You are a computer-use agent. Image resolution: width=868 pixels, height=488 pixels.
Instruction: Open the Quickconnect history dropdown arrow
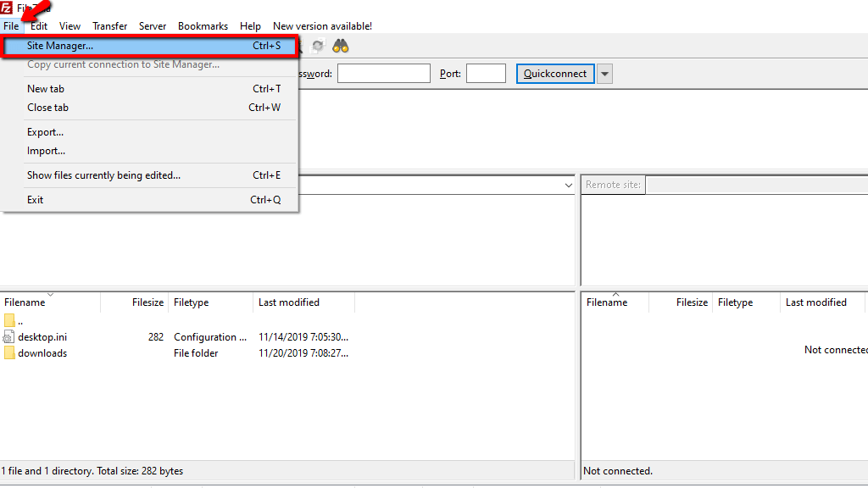[x=604, y=74]
